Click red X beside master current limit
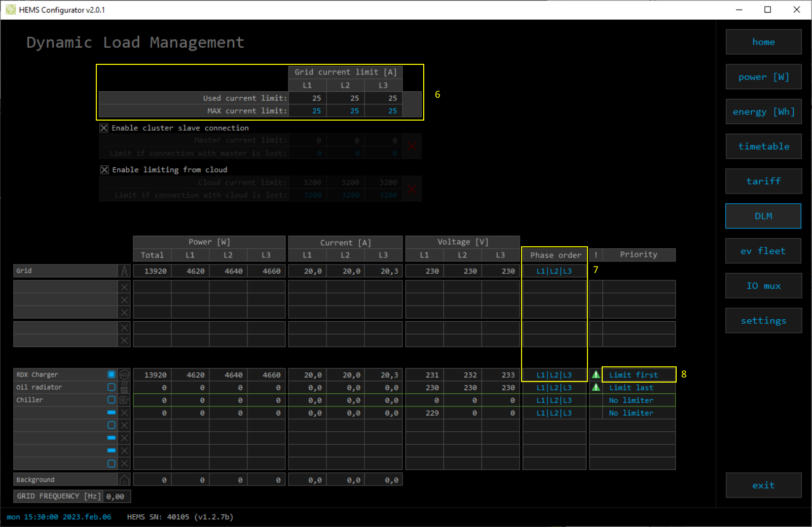 412,147
